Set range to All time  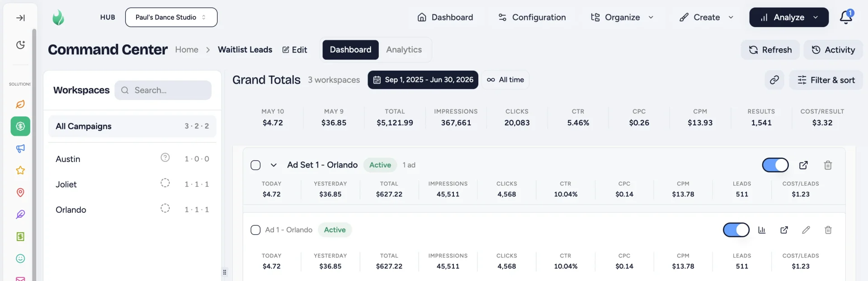tap(505, 80)
